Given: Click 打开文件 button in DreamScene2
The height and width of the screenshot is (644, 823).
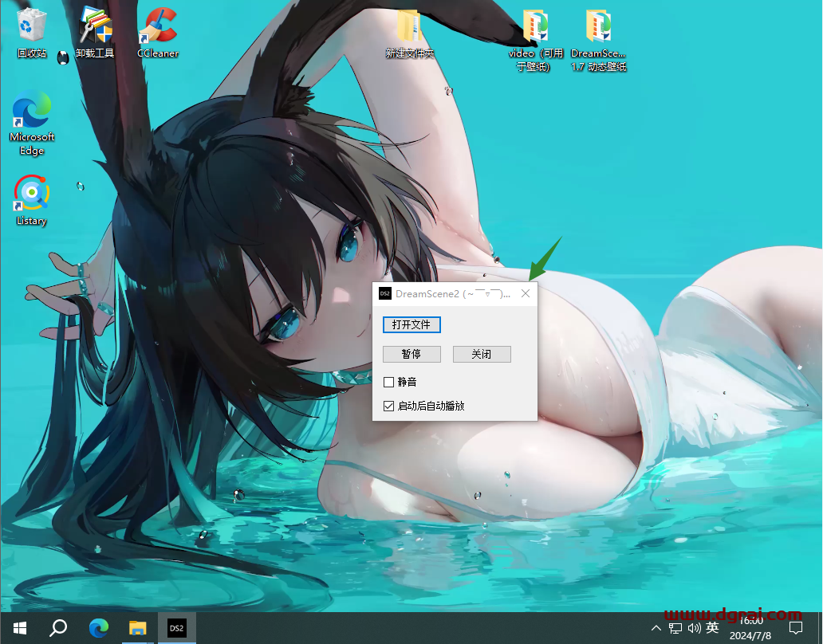Looking at the screenshot, I should click(x=411, y=324).
